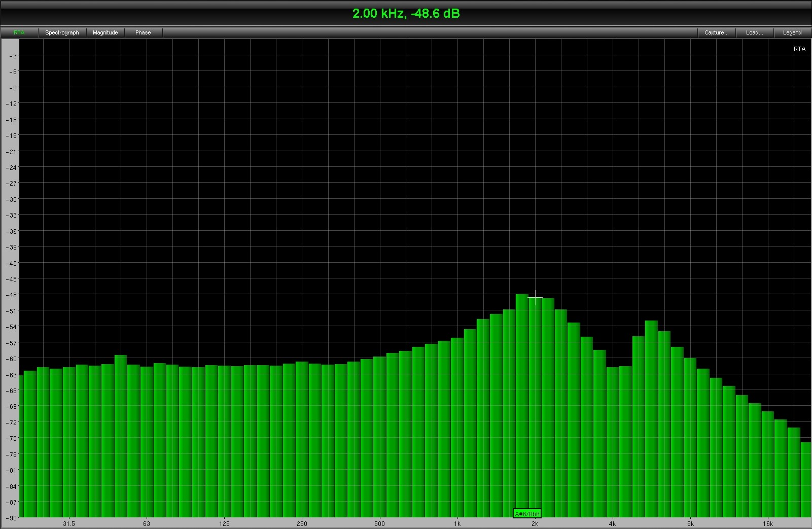Open the Load... dialog button

[754, 32]
